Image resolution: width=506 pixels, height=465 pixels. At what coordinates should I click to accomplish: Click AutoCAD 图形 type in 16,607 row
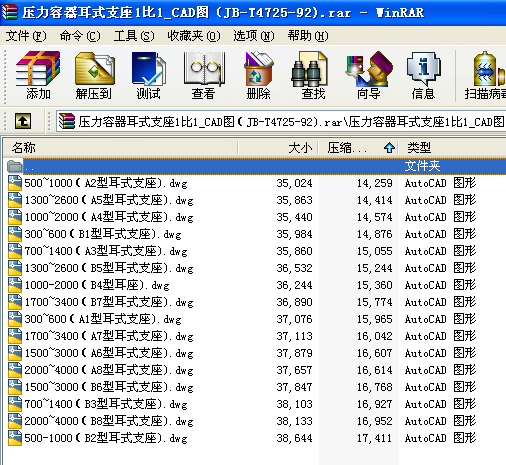440,353
